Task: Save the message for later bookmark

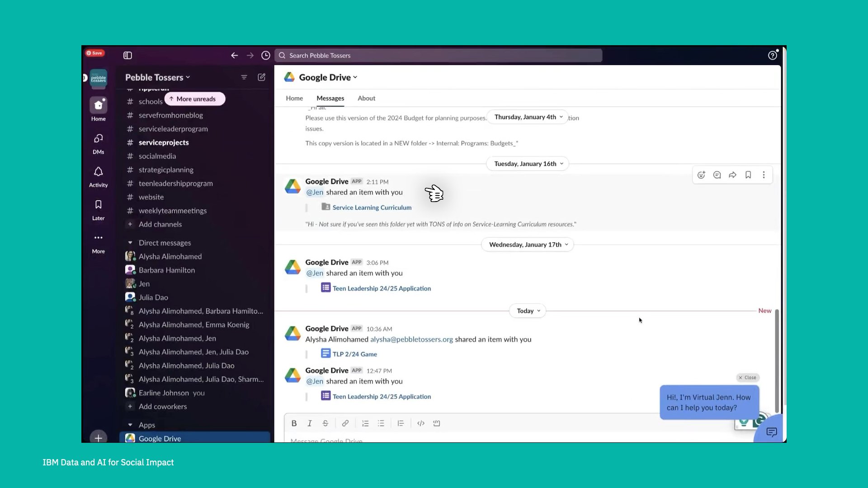Action: tap(748, 175)
